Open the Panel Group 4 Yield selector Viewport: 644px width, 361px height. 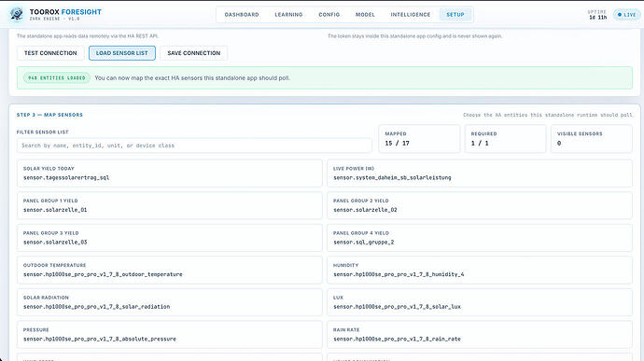[x=480, y=238]
